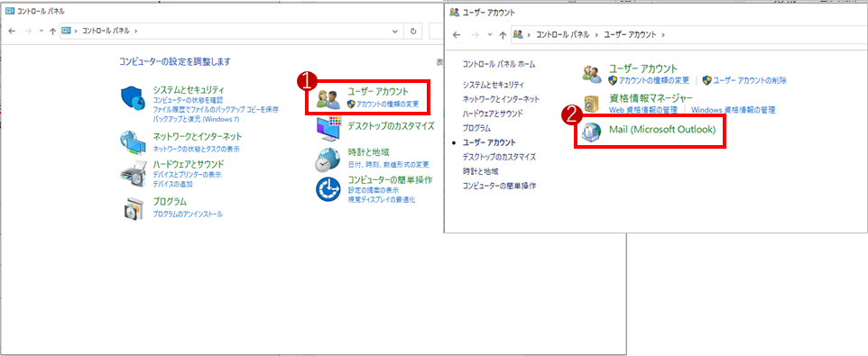Screen dimensions: 868x356
Task: Click the 時計と地域 clock globe icon
Action: (x=328, y=160)
